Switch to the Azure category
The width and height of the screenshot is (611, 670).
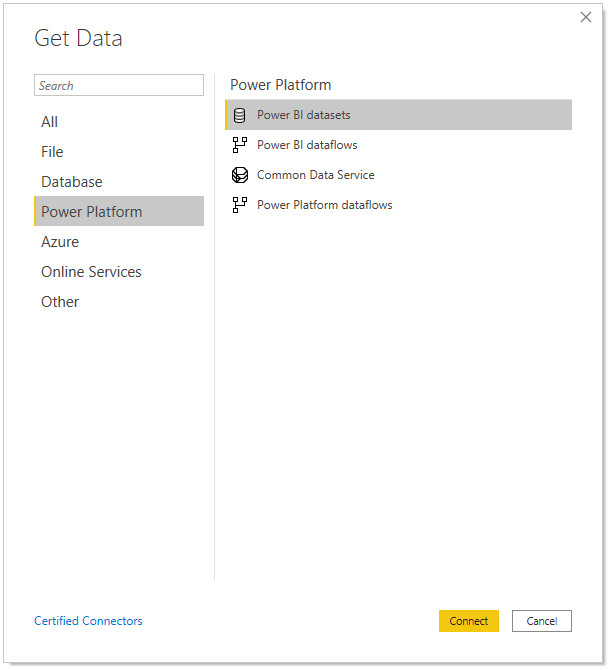click(119, 241)
